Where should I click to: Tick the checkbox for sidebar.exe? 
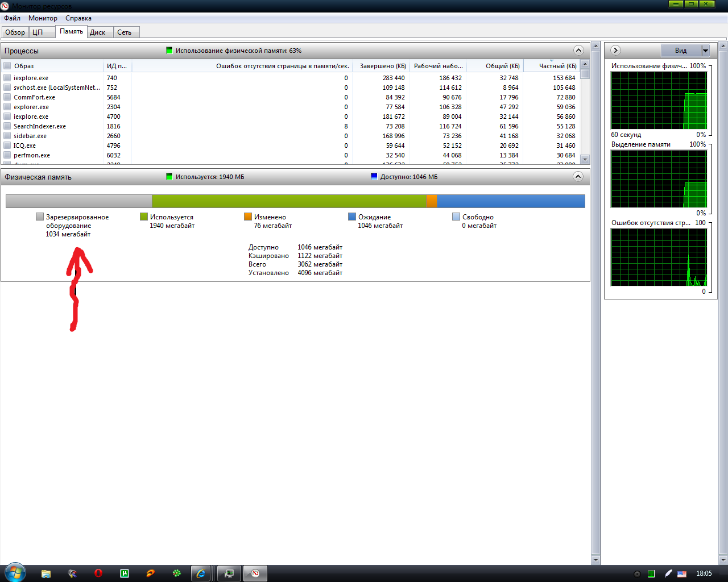7,136
